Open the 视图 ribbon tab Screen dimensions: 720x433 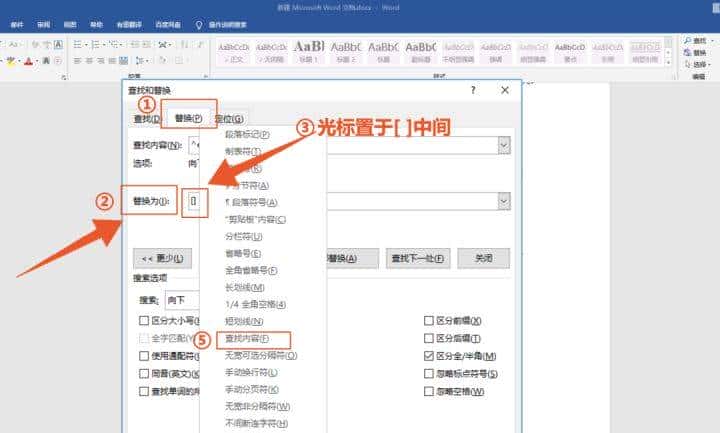tap(70, 25)
